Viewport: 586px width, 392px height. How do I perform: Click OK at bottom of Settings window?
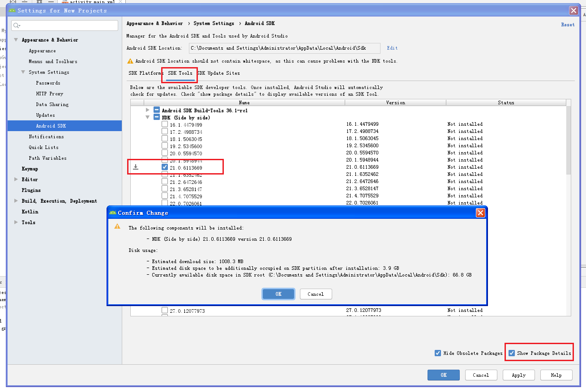coord(444,375)
